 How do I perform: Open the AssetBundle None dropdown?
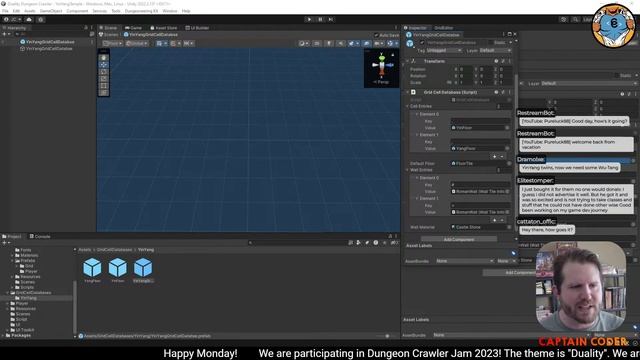tap(464, 261)
